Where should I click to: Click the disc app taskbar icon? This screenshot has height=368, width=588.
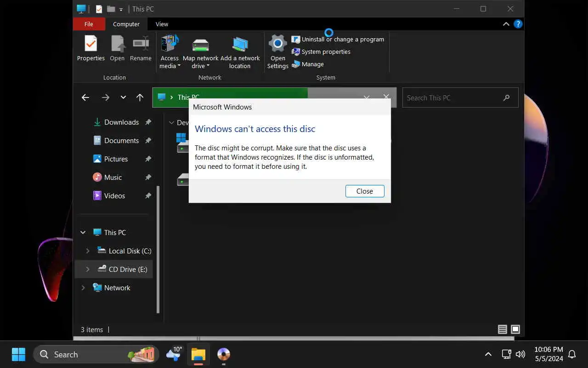(x=224, y=354)
